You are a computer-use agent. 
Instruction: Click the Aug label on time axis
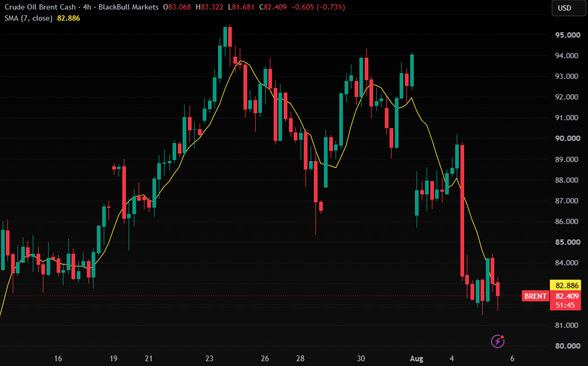pos(416,359)
